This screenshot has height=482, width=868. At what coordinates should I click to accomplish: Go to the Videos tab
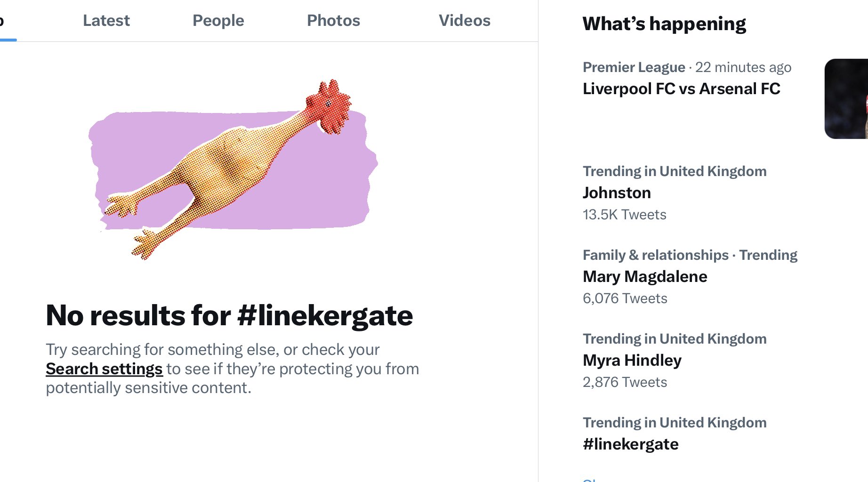click(465, 21)
